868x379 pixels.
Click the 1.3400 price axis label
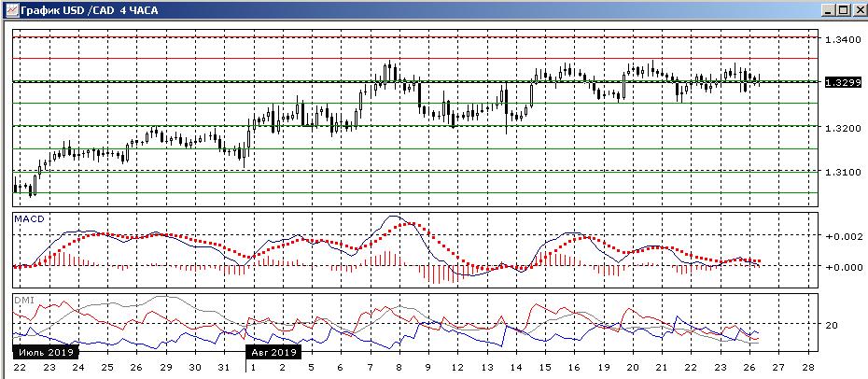[x=841, y=39]
